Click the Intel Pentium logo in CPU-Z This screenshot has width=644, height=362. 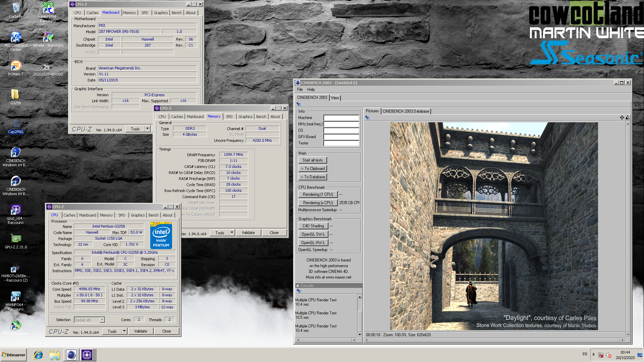coord(161,235)
